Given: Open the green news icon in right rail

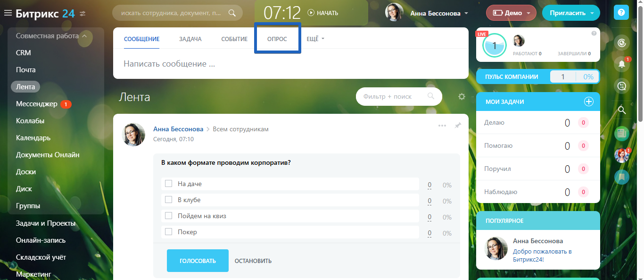Looking at the screenshot, I should point(622,134).
